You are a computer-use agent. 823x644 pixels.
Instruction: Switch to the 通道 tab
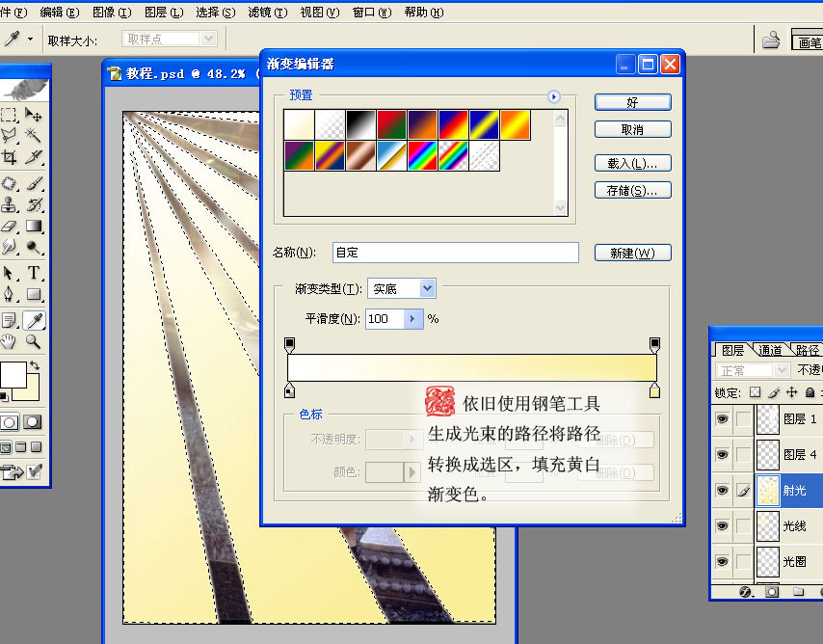770,350
